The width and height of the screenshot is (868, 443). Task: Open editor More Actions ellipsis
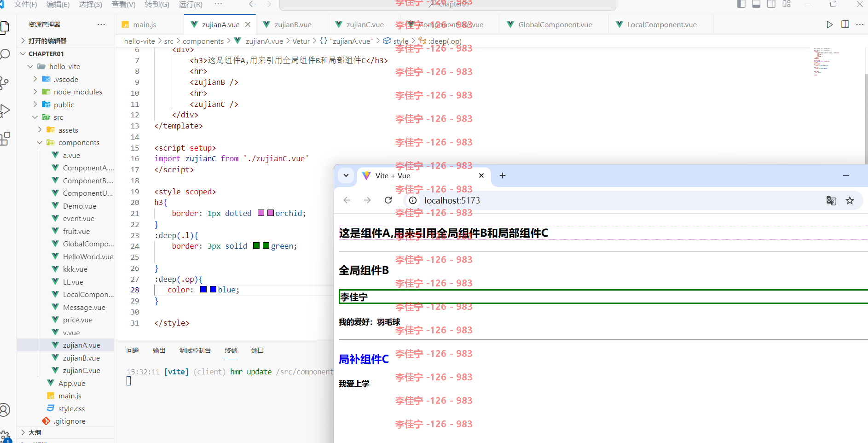pos(860,24)
